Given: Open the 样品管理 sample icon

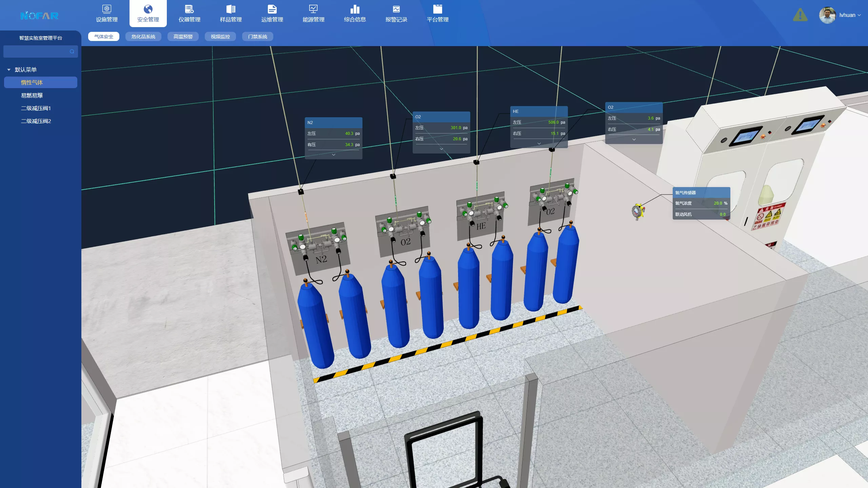Looking at the screenshot, I should (231, 9).
